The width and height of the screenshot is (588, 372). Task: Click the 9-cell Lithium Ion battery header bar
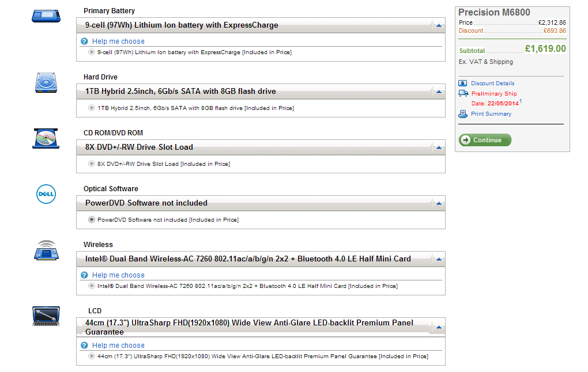pos(261,25)
